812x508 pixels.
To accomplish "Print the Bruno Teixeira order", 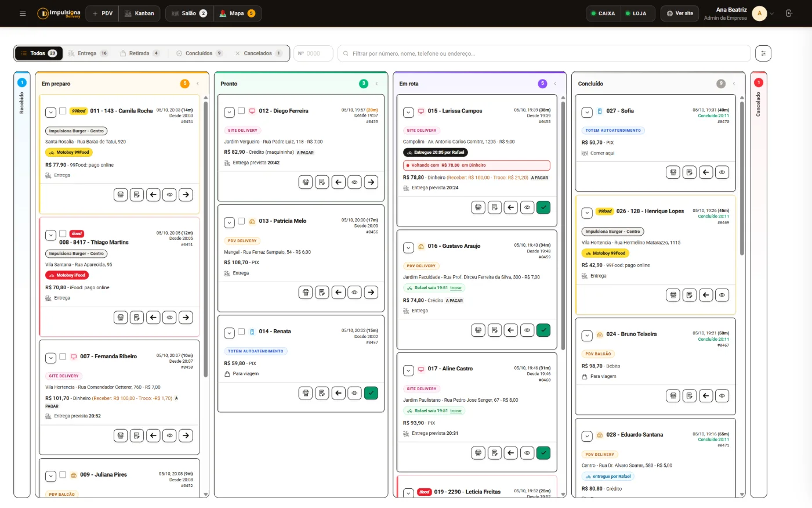I will coord(673,396).
